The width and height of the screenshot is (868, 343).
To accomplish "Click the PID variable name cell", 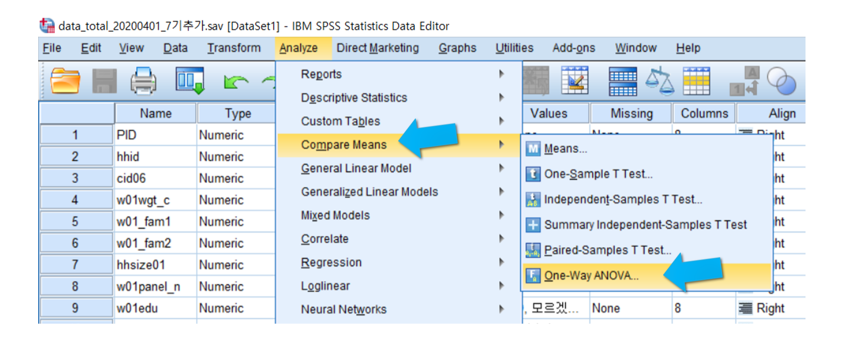I will click(x=155, y=135).
